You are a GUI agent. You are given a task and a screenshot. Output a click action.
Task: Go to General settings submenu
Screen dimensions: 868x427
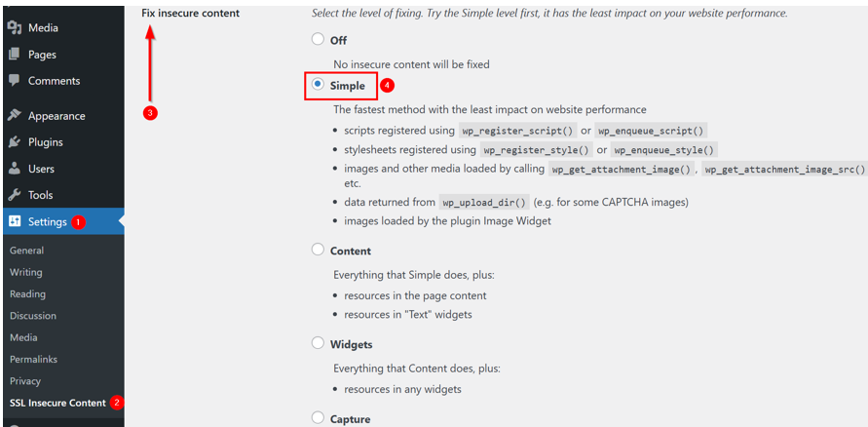(26, 251)
